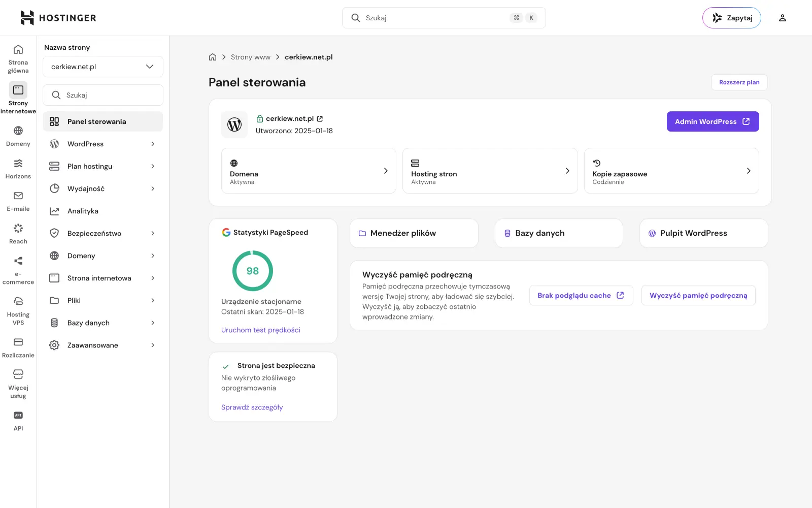Open the Analityka sidebar menu item
This screenshot has height=508, width=812.
pyautogui.click(x=103, y=211)
